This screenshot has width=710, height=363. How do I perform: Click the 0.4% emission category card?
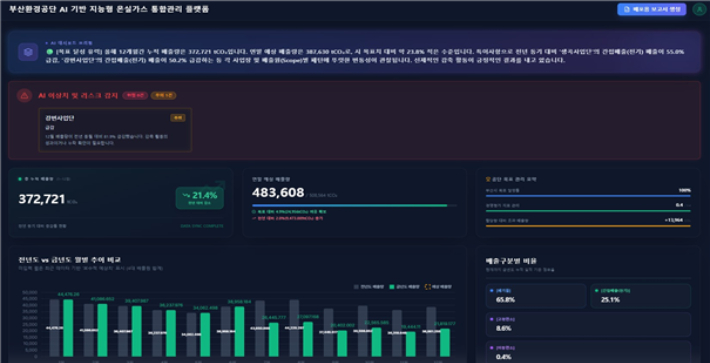tap(588, 352)
